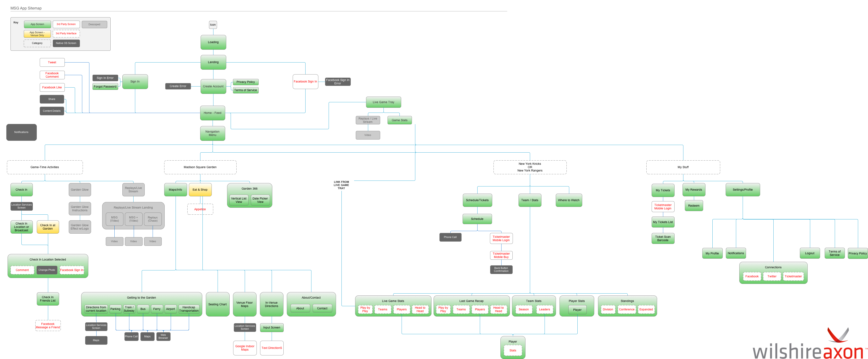Select Facebook Message a Friend node
Screen dimensions: 868x359
[48, 326]
